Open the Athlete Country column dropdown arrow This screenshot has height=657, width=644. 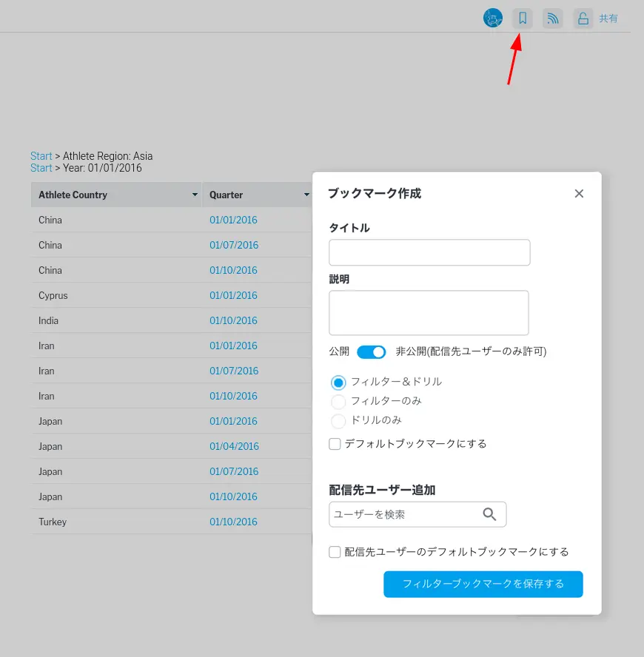[195, 195]
